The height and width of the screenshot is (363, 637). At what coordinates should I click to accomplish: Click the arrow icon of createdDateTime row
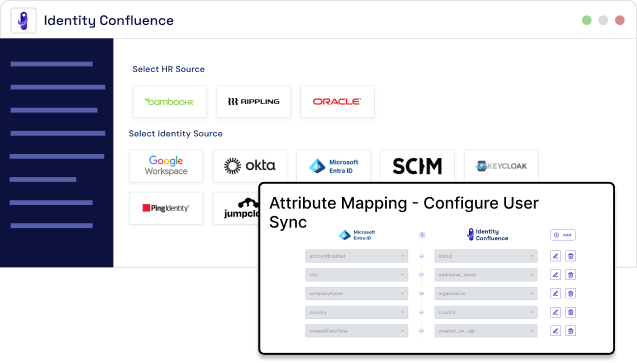(421, 331)
